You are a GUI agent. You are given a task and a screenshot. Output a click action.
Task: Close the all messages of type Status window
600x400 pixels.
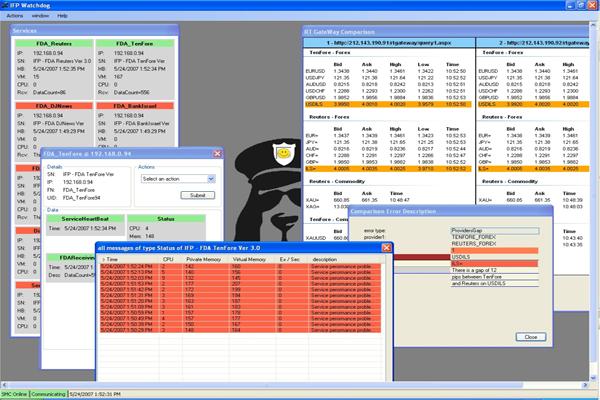386,248
